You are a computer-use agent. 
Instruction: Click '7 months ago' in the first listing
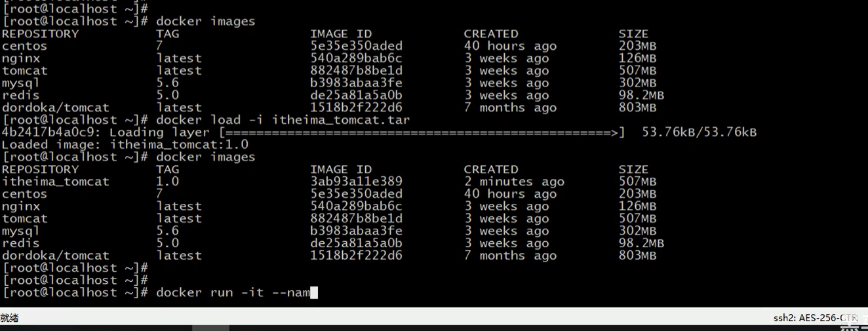511,107
